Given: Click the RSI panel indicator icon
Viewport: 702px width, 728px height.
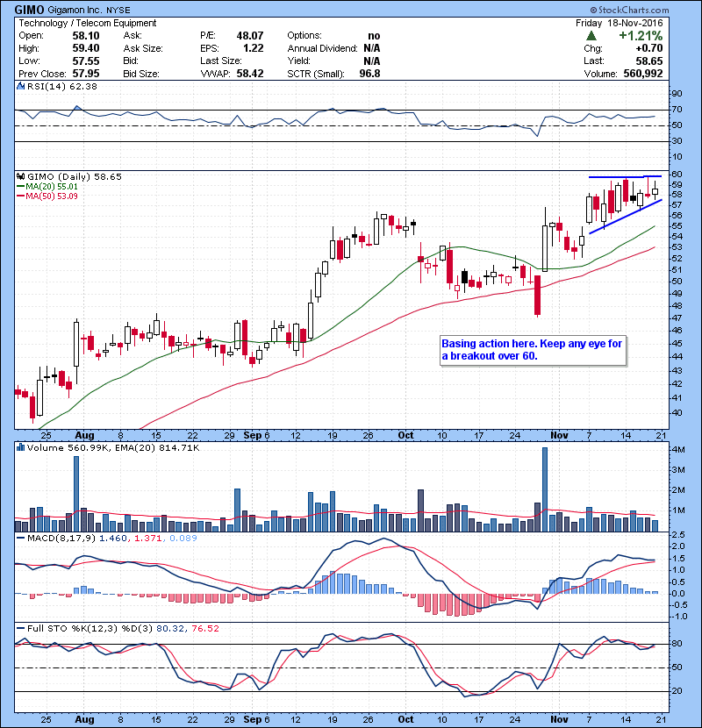Looking at the screenshot, I should click(x=20, y=86).
